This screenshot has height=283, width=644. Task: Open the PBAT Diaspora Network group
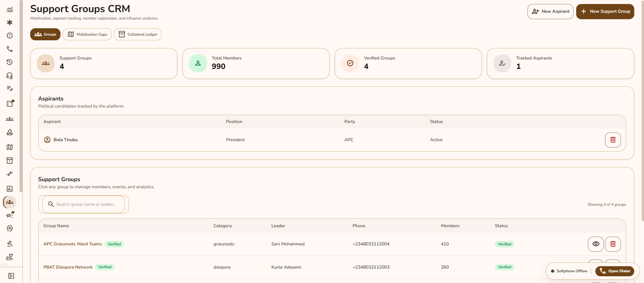(68, 267)
